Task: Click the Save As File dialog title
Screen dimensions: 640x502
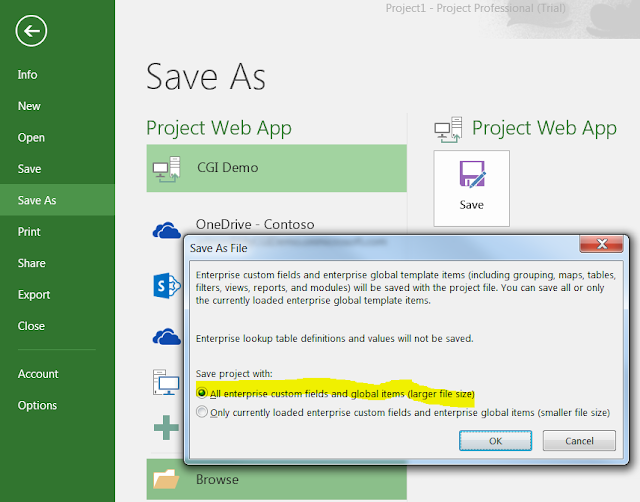Action: click(219, 248)
